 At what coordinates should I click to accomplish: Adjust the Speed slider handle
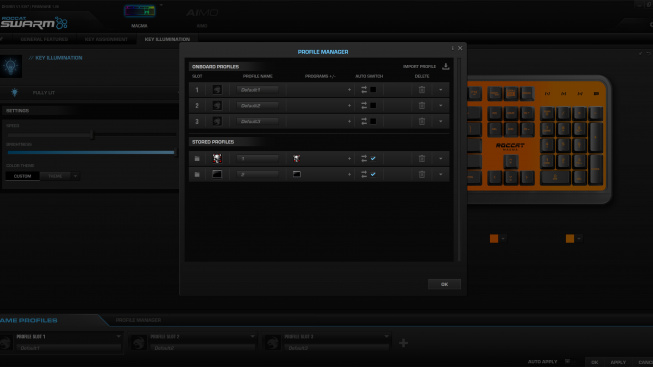pyautogui.click(x=92, y=135)
